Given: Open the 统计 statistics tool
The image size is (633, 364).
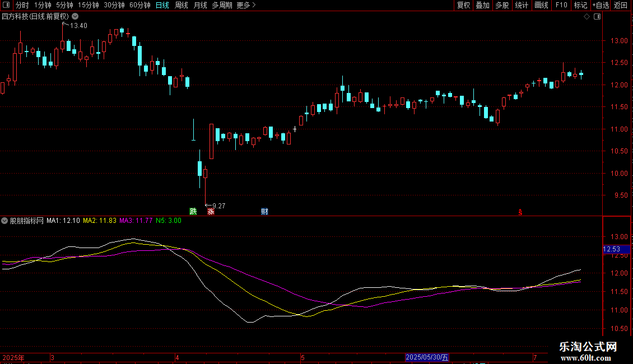Looking at the screenshot, I should (522, 5).
